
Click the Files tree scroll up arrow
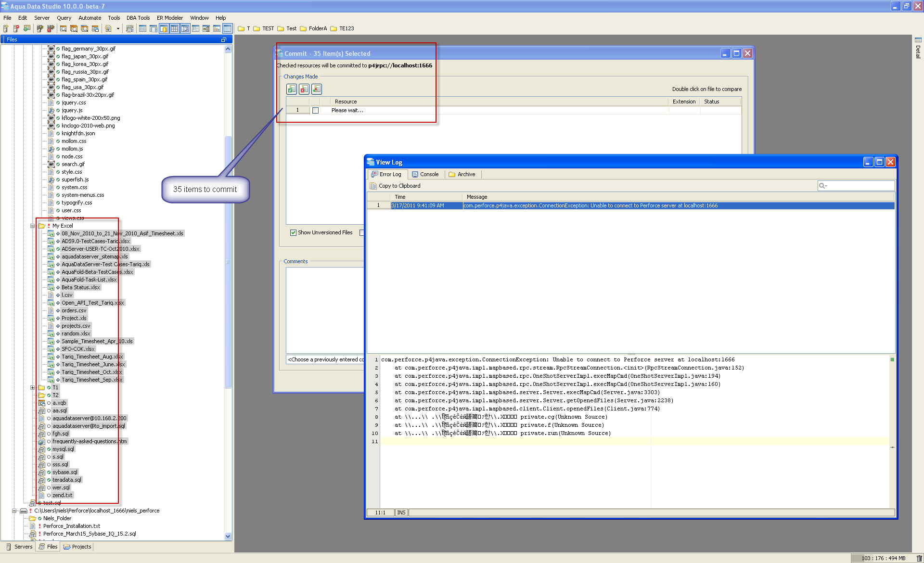228,49
